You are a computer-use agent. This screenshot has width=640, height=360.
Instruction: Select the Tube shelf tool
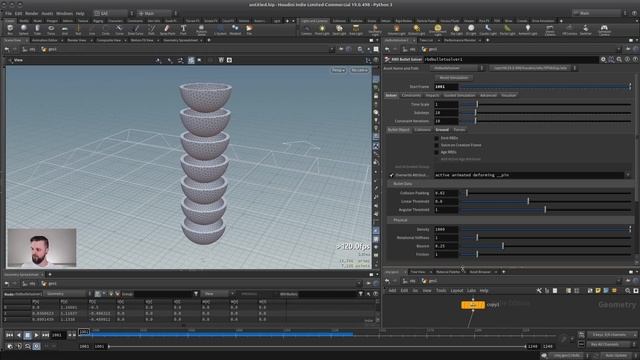[37, 29]
